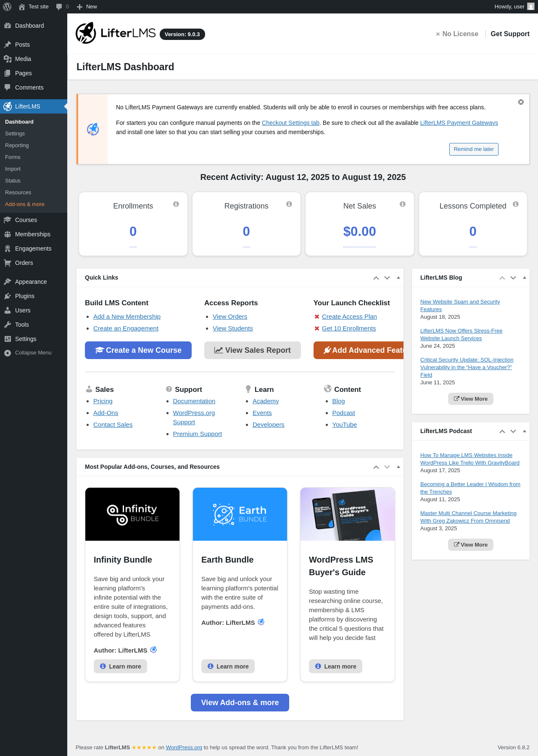Click the Users icon in sidebar

[8, 310]
